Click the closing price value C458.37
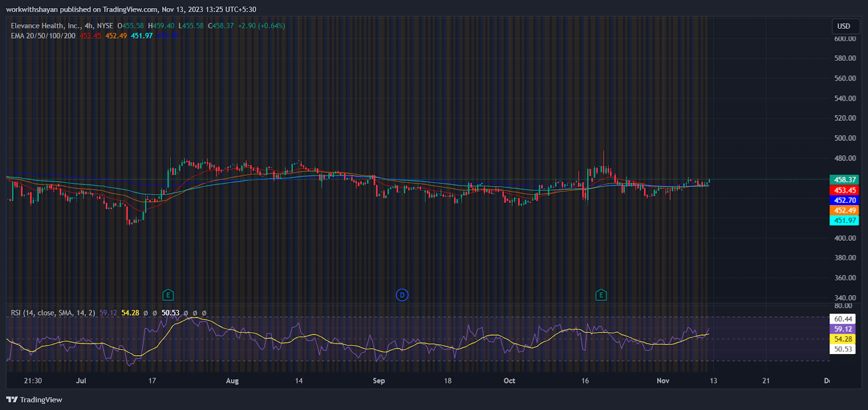This screenshot has height=410, width=868. point(221,25)
